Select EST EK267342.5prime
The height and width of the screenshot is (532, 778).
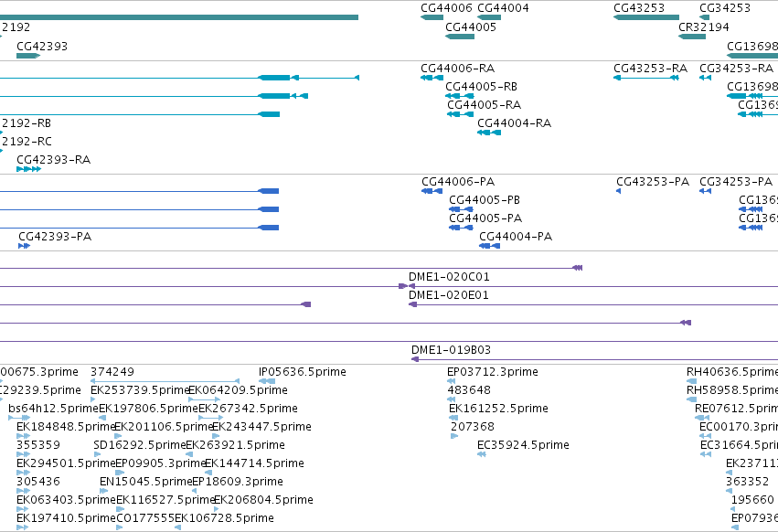pos(248,409)
